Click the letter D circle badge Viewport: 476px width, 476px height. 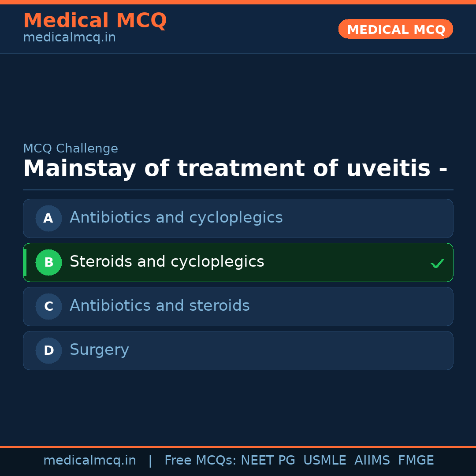coord(48,350)
